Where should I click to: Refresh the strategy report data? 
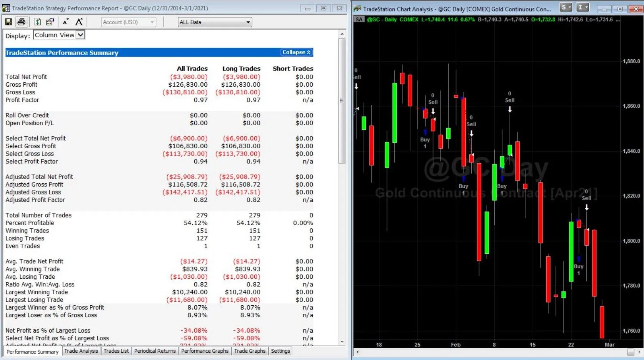pyautogui.click(x=37, y=22)
